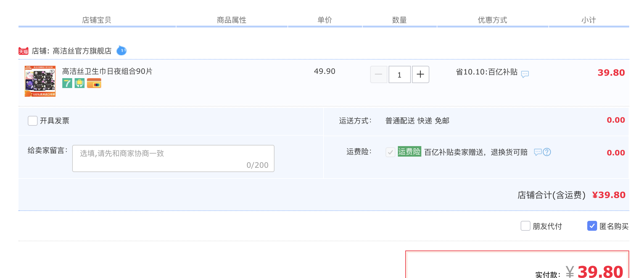Click the 店铺宝贝 column header
The height and width of the screenshot is (278, 644).
97,20
